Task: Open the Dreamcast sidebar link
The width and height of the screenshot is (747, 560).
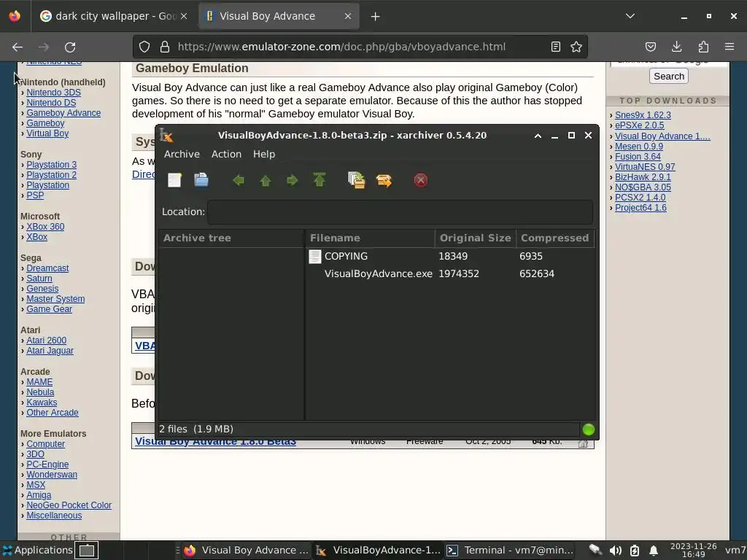Action: (x=47, y=268)
